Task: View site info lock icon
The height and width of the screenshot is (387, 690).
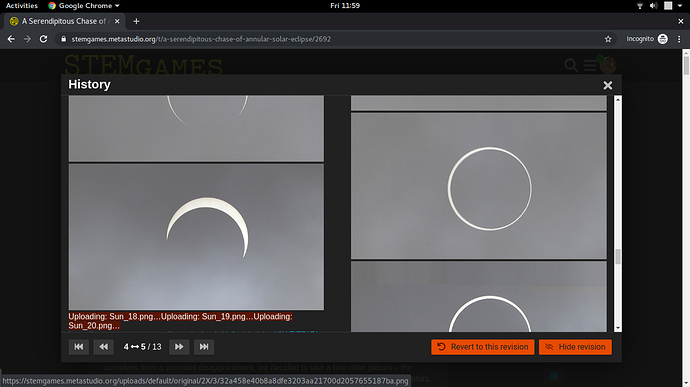Action: tap(63, 39)
